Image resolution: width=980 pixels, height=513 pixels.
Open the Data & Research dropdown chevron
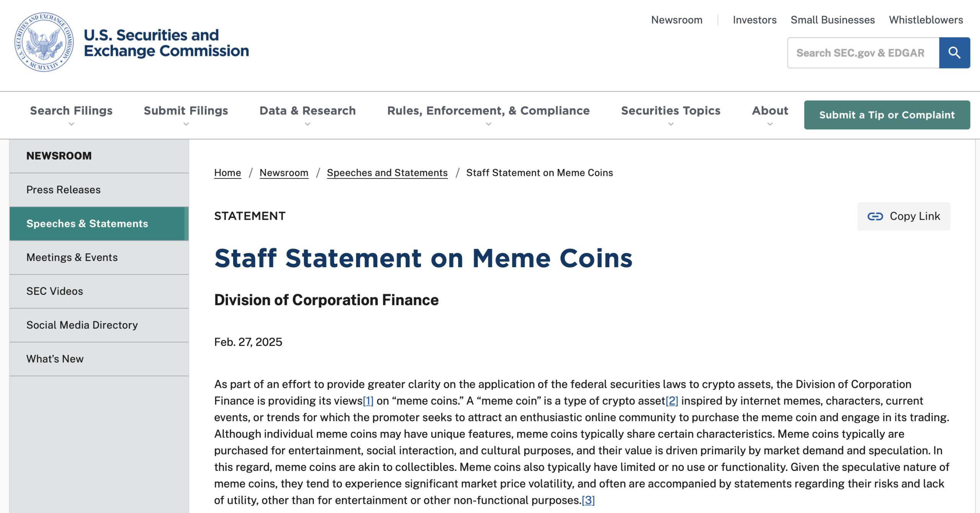click(307, 124)
